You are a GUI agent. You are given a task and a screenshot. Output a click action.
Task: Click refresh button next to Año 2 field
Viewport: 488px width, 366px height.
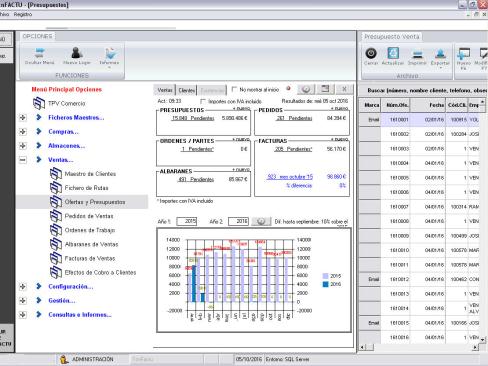point(261,221)
